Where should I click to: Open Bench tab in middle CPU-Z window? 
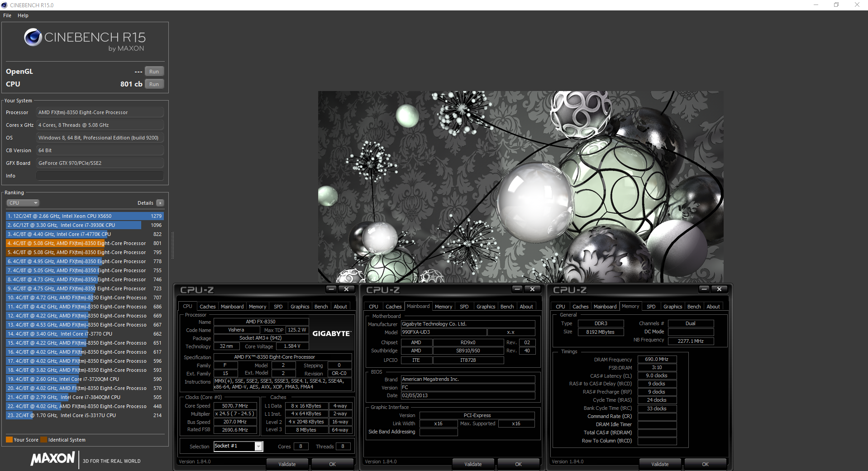click(507, 307)
